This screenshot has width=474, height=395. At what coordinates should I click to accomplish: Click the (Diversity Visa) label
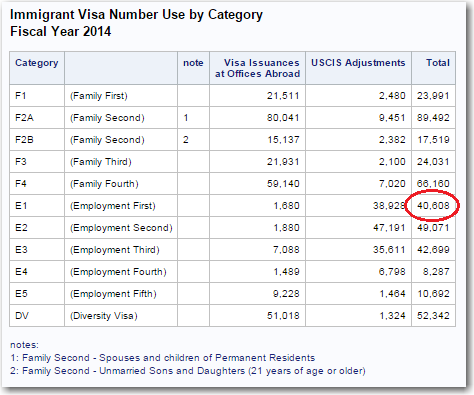click(104, 316)
